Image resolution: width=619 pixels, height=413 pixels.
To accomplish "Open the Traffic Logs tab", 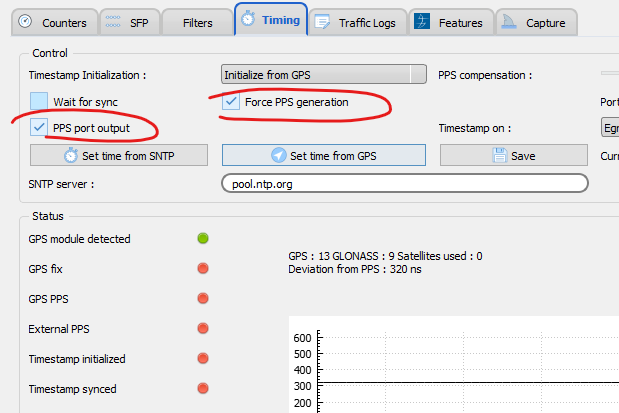I will 367,22.
